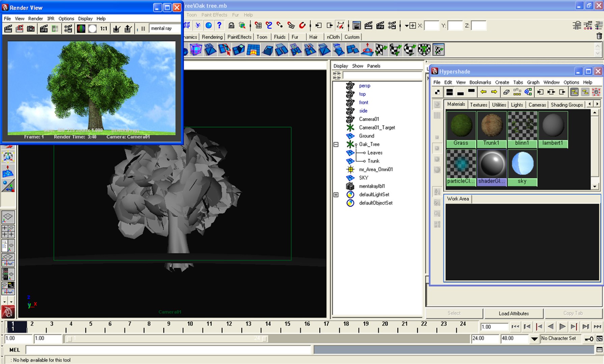Click frame 12 on the timeline
This screenshot has height=364, width=604.
click(229, 326)
